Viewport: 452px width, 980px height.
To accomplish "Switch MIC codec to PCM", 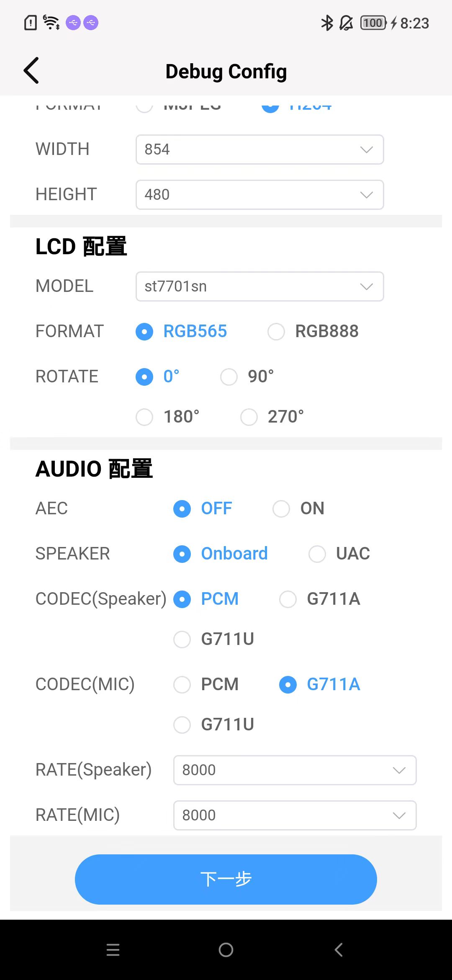I will point(182,685).
